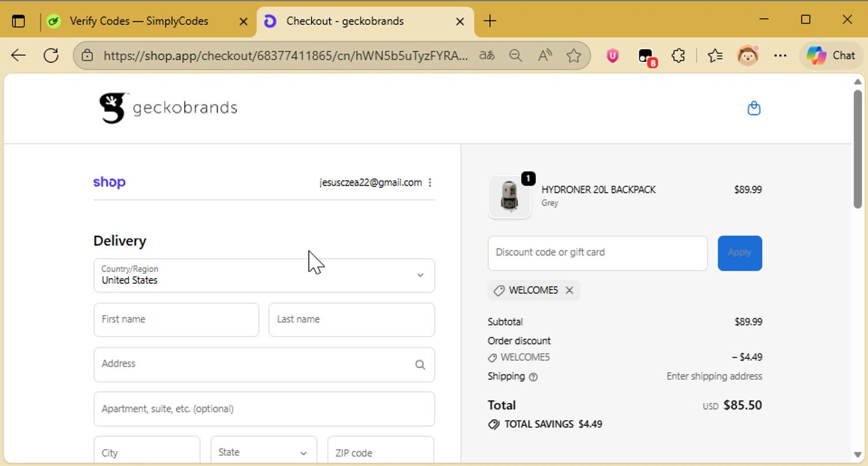Remove the WELCOME5 discount code
Screen dimensions: 868x466
coord(569,290)
